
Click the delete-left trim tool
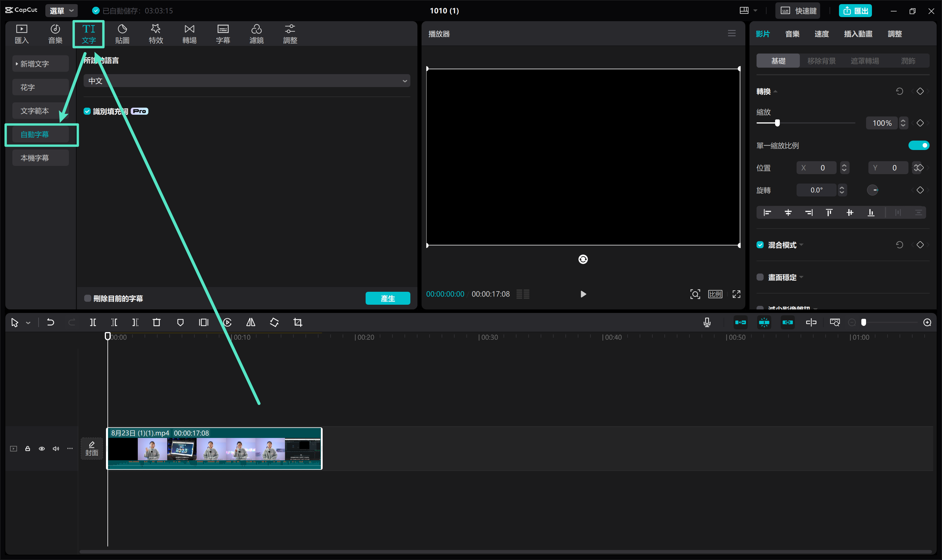tap(114, 322)
